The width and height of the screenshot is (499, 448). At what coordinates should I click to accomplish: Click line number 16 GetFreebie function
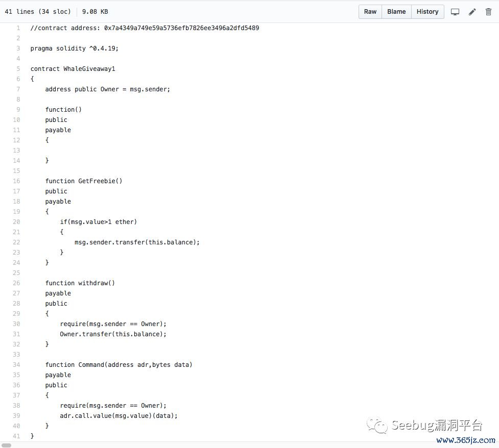17,181
